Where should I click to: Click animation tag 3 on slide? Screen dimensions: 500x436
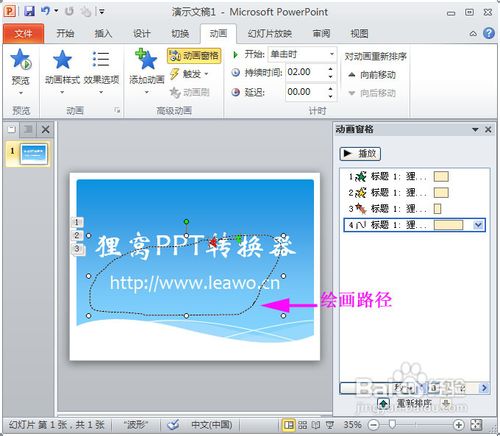[x=77, y=249]
